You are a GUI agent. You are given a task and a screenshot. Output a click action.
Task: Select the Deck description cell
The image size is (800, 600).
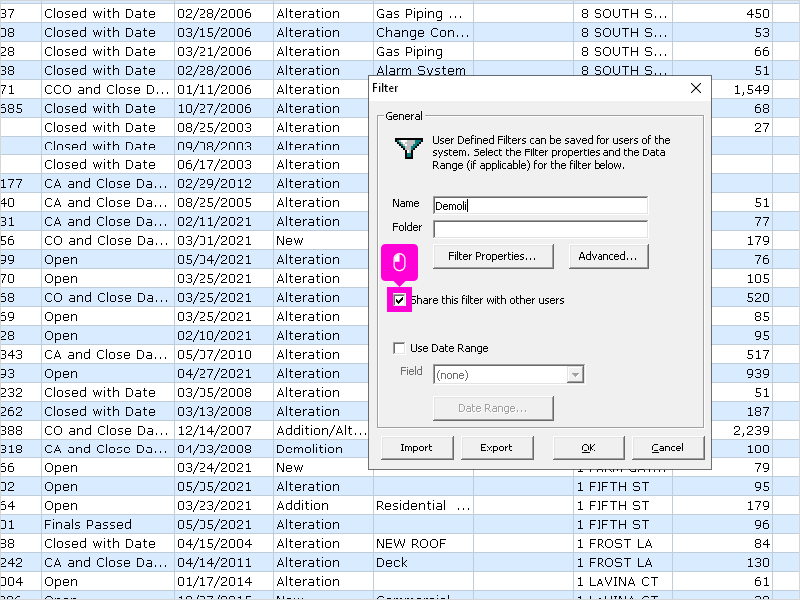point(423,562)
